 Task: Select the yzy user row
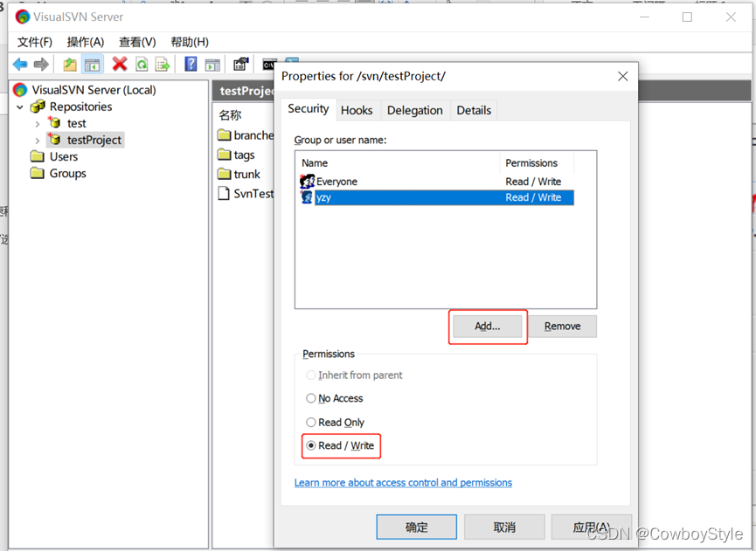tap(436, 197)
